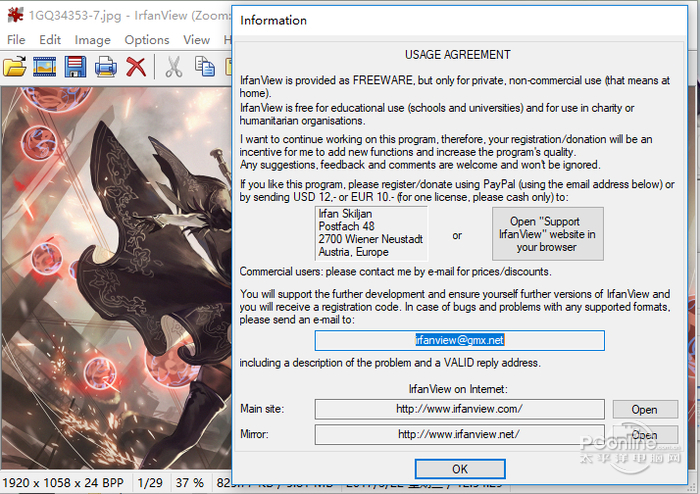Click the IrfanView logo in title bar
This screenshot has height=494, width=700.
16,15
